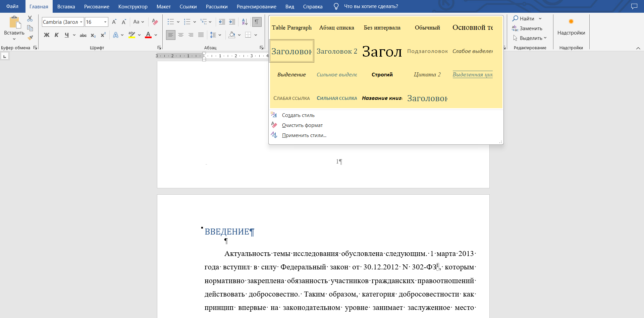Apply the Строгий style

382,75
